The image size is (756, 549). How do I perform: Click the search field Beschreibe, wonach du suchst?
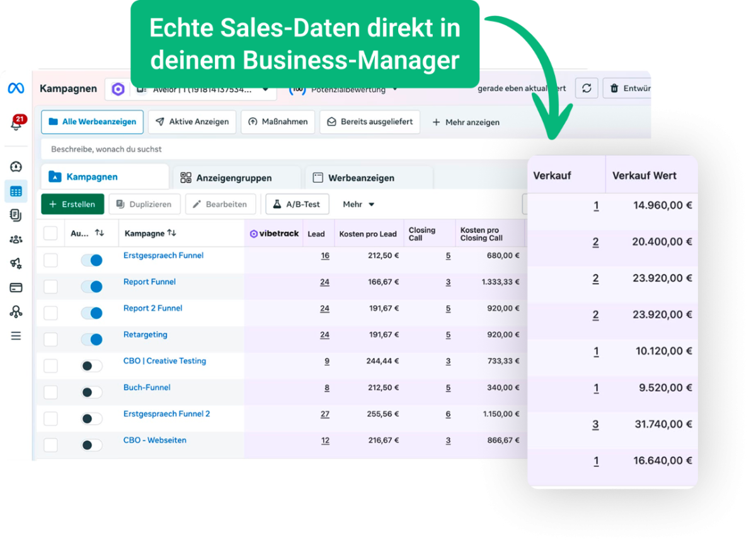[283, 149]
